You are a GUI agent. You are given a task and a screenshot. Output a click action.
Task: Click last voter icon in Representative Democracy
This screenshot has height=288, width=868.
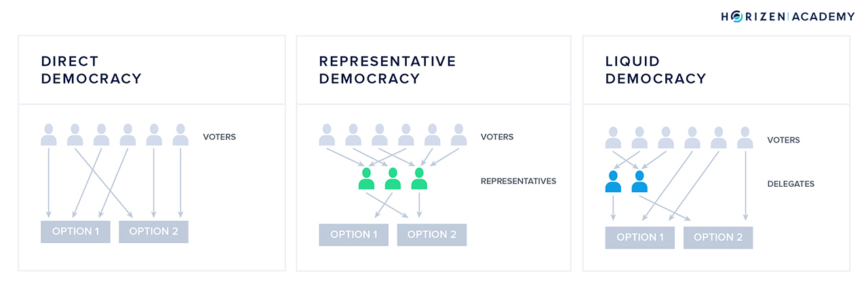click(x=459, y=134)
